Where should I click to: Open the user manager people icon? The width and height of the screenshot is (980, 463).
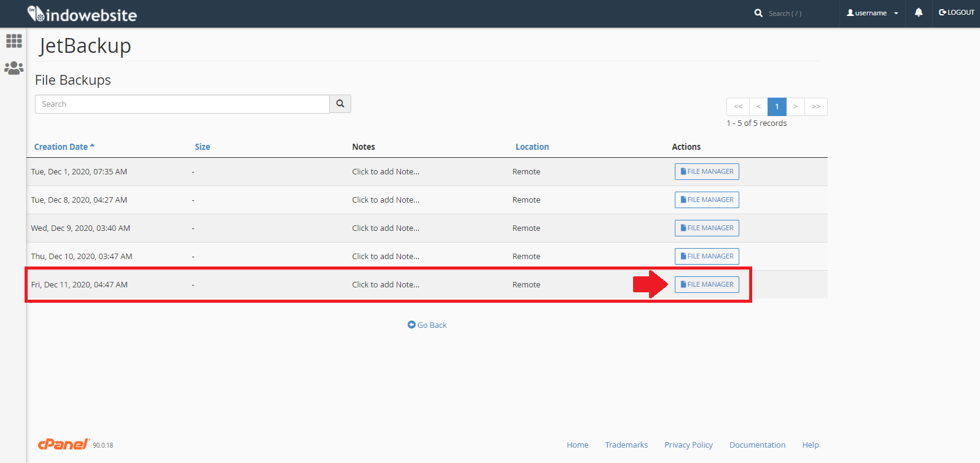pos(14,68)
